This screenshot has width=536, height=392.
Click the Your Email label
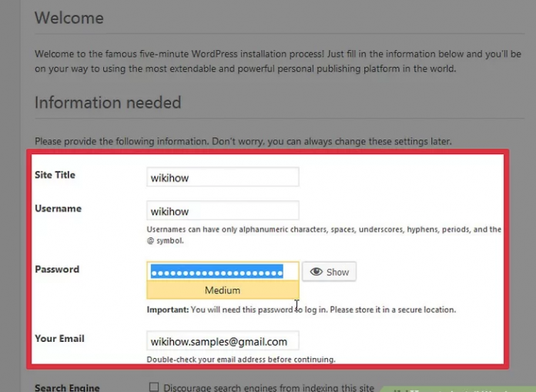point(59,339)
